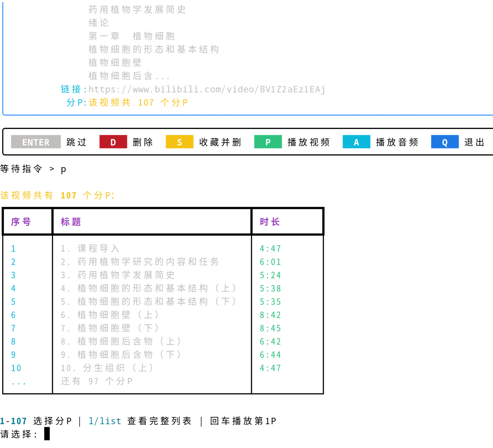Select part 6 植物细胞壁（上）

tap(109, 315)
